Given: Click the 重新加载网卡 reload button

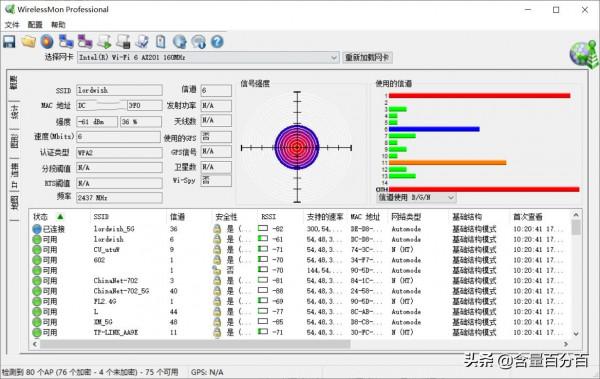Looking at the screenshot, I should click(x=367, y=57).
